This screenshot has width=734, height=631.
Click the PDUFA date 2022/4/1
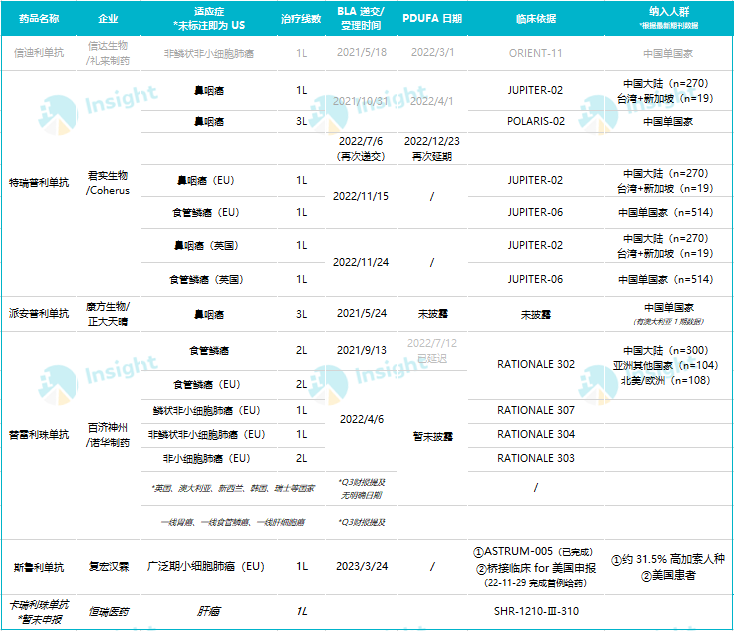pos(432,101)
